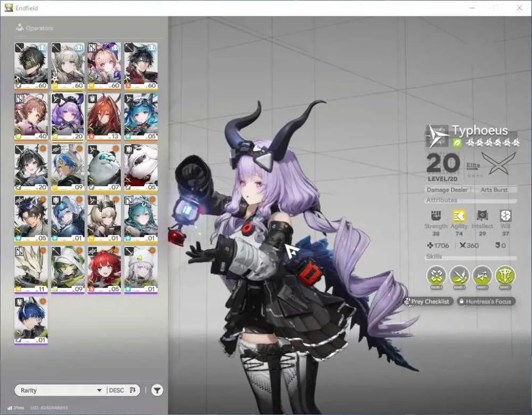Click the Elite promotion crossed-swords emblem
This screenshot has width=532, height=415.
498,163
